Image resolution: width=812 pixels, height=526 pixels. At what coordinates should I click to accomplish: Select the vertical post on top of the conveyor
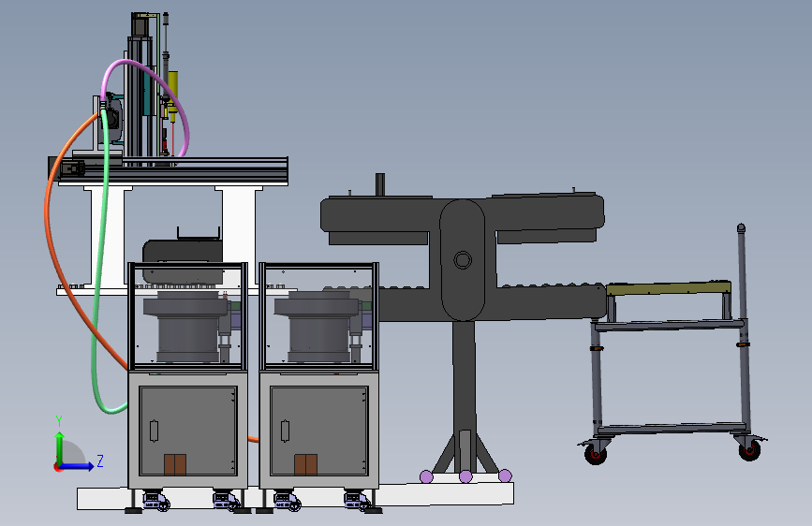(x=380, y=184)
